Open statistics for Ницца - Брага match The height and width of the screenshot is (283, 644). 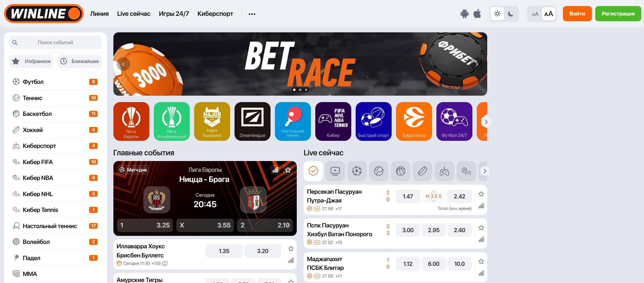[275, 170]
